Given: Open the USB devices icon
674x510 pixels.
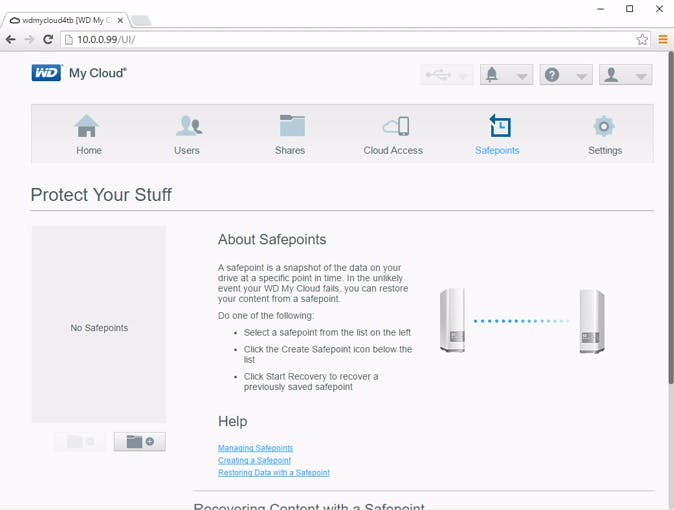Looking at the screenshot, I should click(x=438, y=75).
